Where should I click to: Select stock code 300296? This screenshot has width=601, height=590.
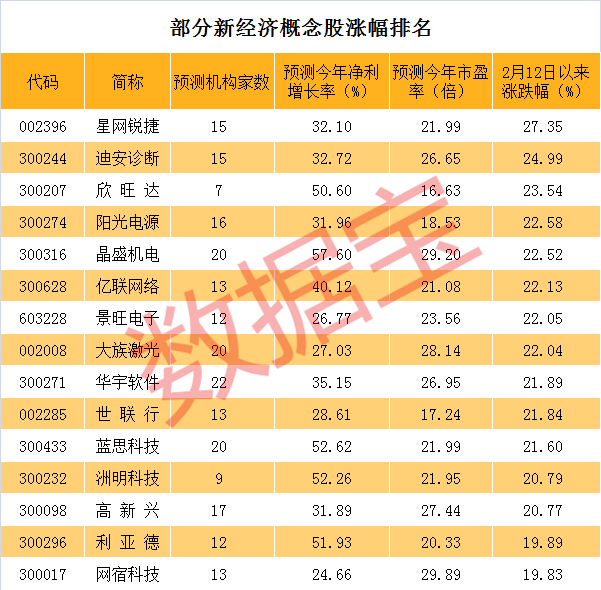point(43,542)
